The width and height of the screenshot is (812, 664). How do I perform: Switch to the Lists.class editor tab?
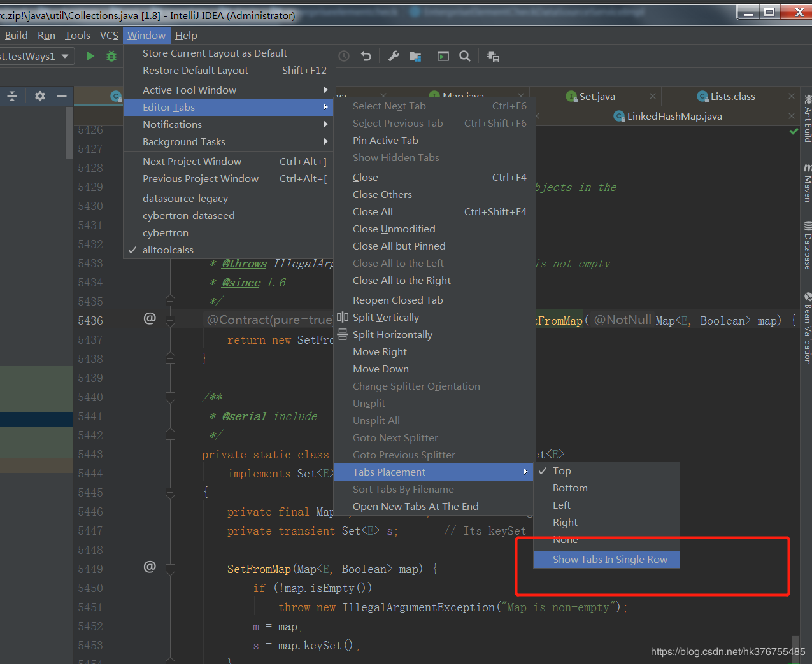732,97
